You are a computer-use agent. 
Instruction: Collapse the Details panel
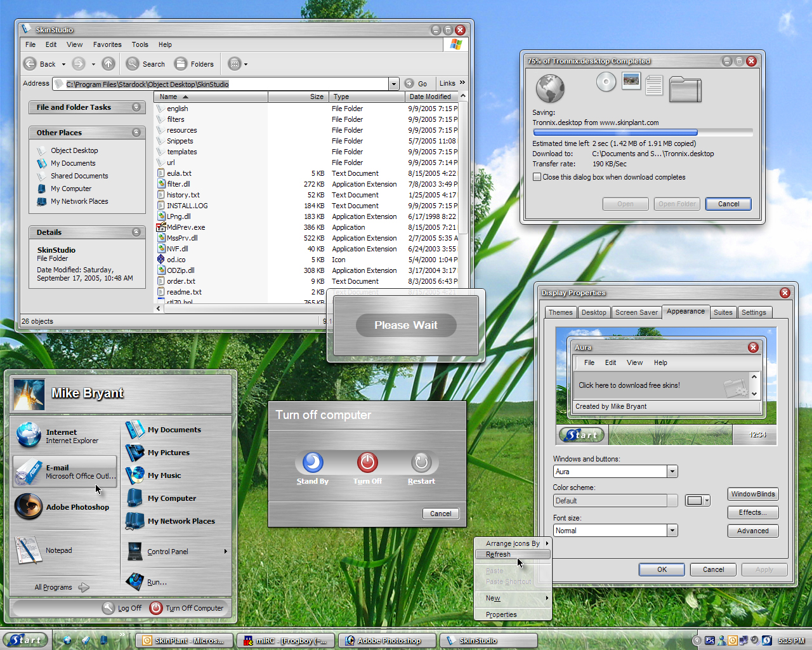pos(136,232)
